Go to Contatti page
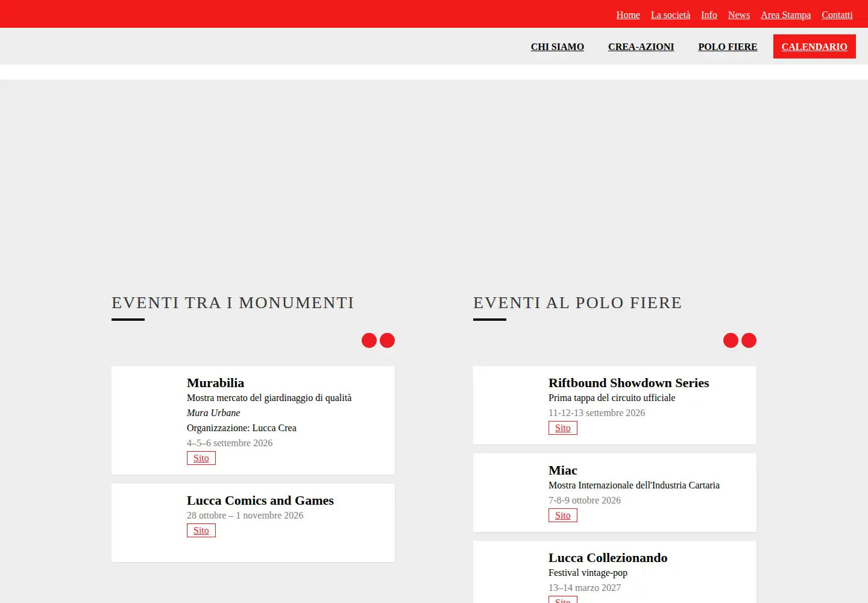This screenshot has height=603, width=868. (x=837, y=15)
